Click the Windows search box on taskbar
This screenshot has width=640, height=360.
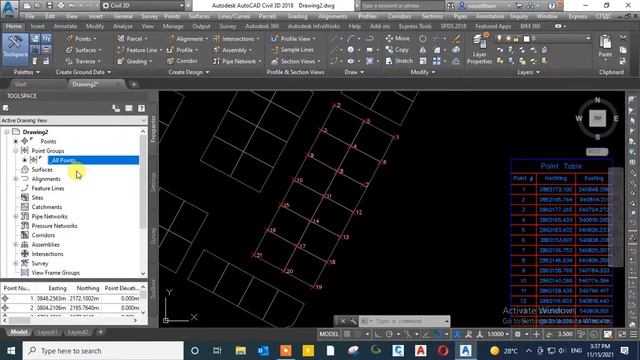(x=103, y=351)
